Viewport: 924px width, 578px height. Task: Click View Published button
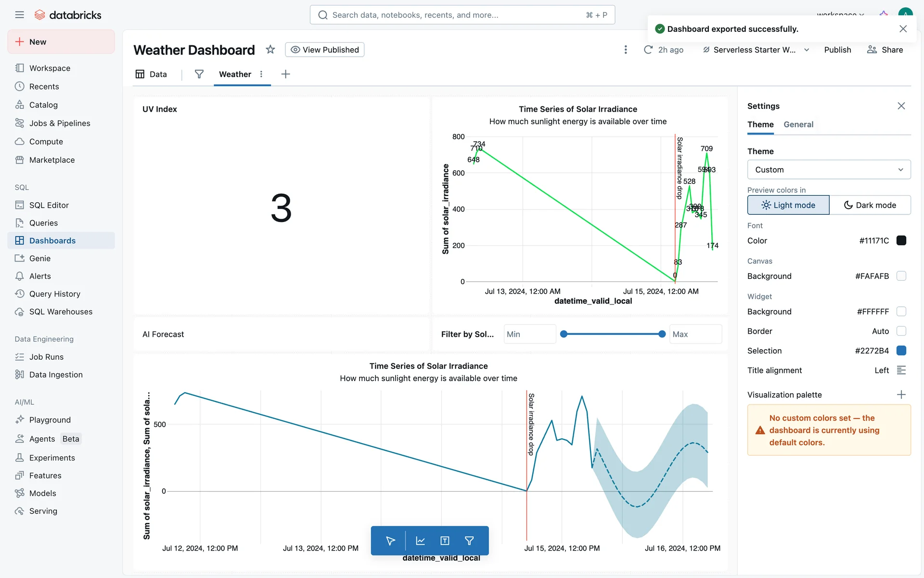[324, 50]
